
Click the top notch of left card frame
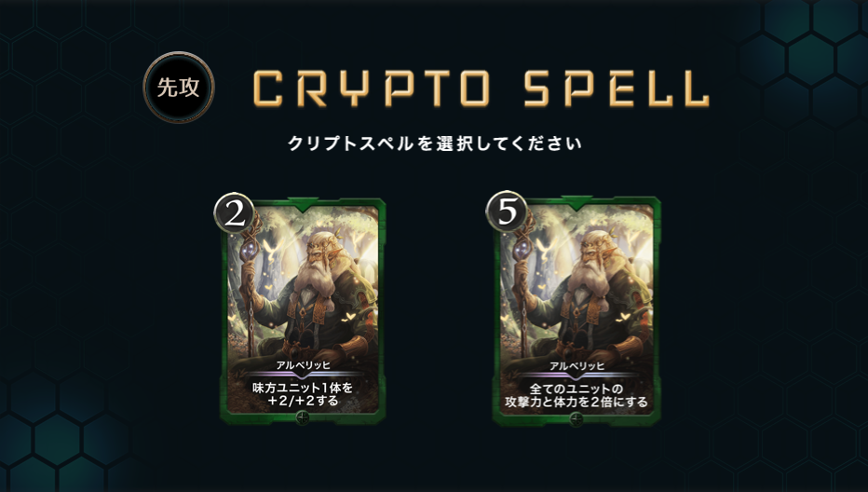[304, 204]
